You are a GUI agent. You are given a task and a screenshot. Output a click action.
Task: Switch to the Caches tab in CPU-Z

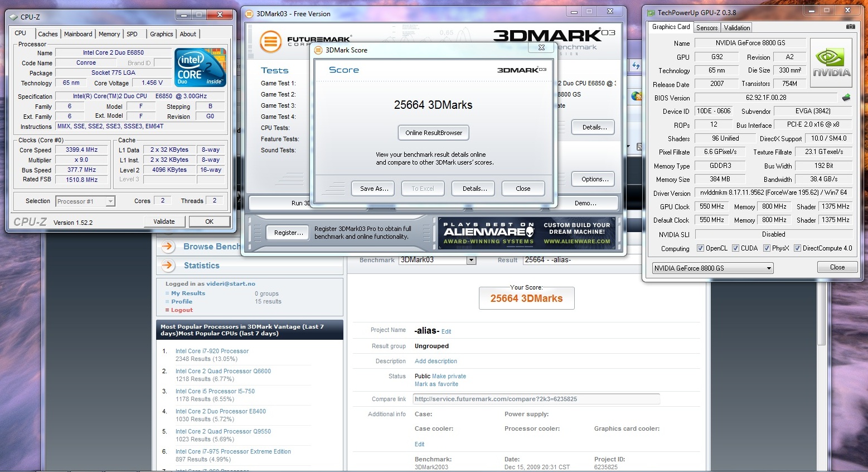(x=48, y=34)
